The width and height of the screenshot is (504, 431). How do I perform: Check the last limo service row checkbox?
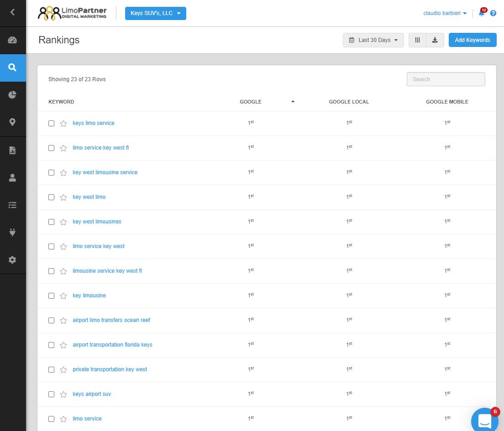click(51, 419)
